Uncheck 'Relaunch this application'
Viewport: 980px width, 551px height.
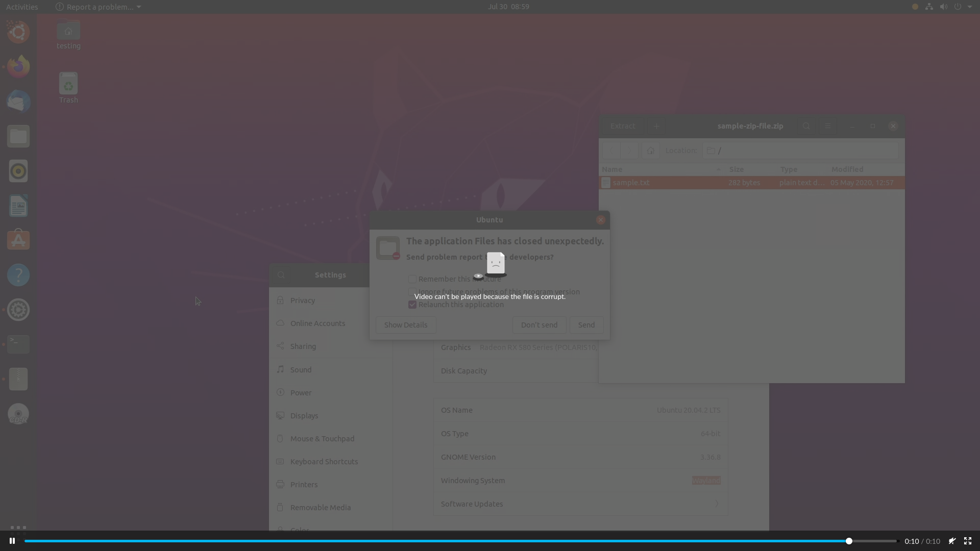pos(412,305)
